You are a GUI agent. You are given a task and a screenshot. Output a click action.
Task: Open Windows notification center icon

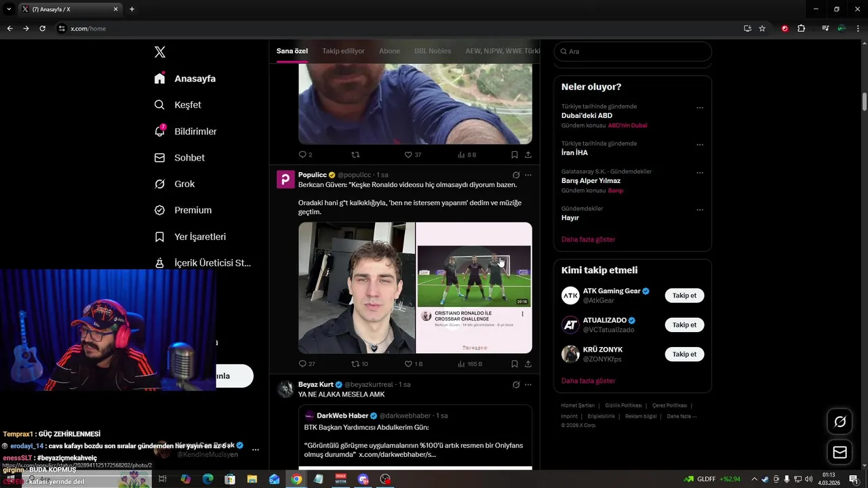pos(854,479)
